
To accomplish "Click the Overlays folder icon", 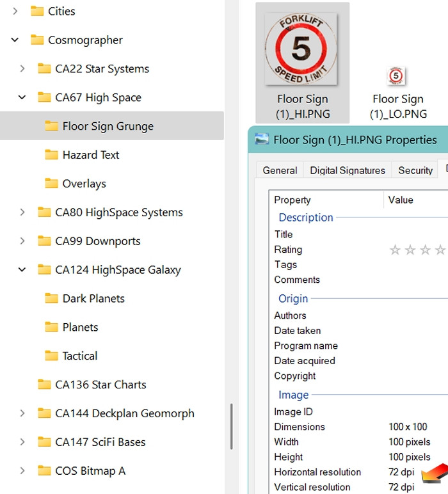I will pos(52,184).
